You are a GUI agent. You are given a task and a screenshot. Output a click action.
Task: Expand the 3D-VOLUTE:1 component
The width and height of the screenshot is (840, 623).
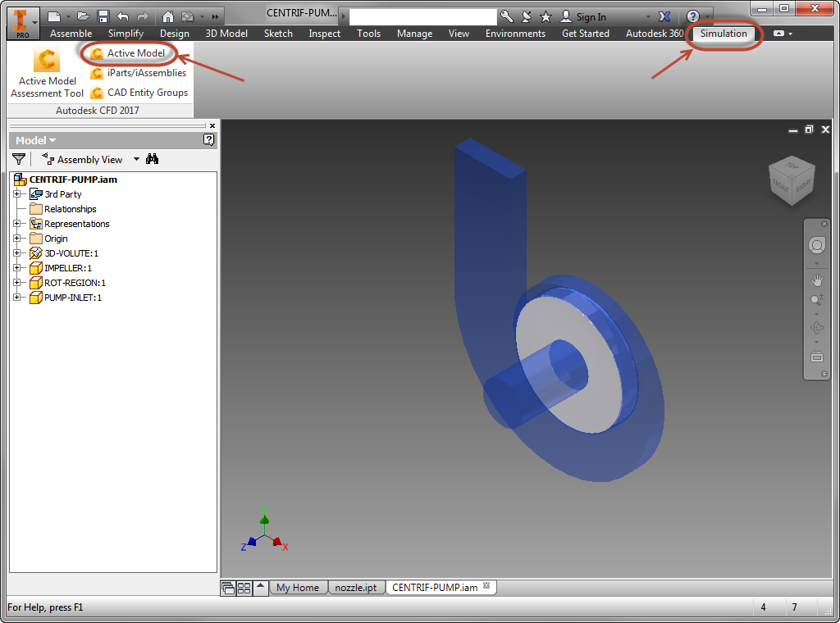(x=16, y=252)
